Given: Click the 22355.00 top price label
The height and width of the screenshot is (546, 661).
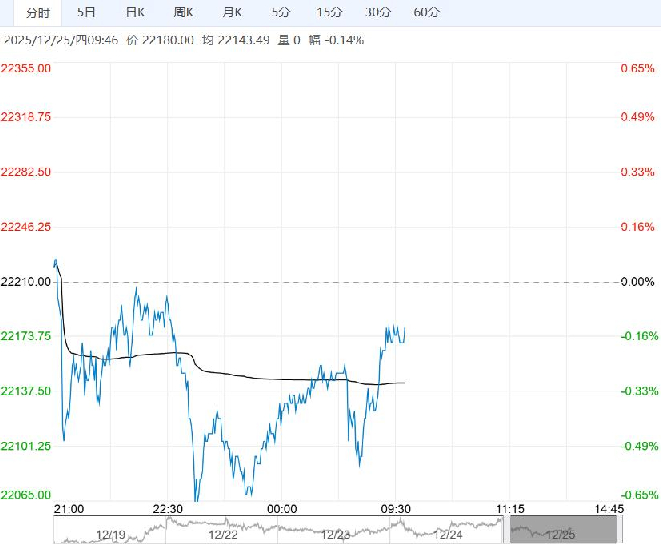Looking at the screenshot, I should coord(30,68).
